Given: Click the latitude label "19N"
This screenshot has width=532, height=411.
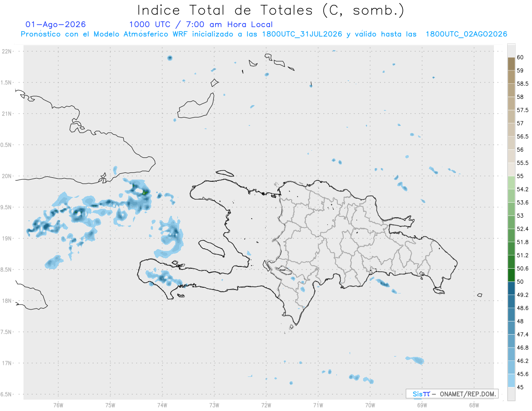Looking at the screenshot, I should (7, 238).
